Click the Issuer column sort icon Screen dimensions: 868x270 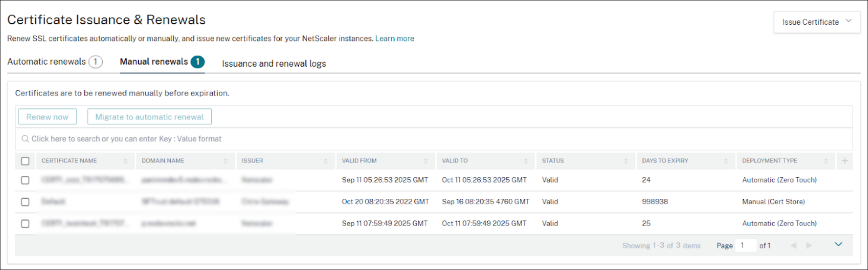[x=325, y=161]
